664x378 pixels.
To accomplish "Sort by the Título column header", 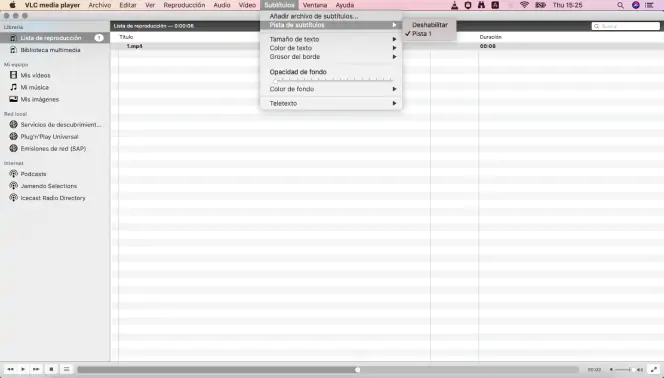I will coord(126,37).
